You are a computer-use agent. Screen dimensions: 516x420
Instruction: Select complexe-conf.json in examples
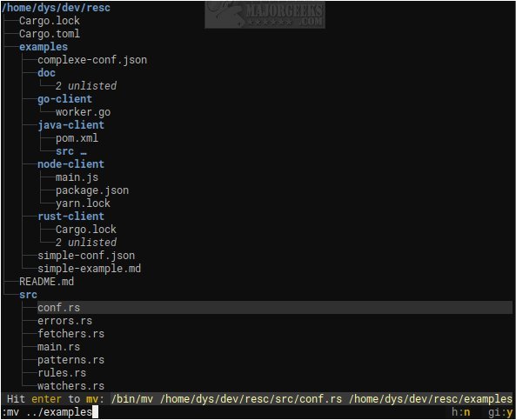click(x=92, y=60)
